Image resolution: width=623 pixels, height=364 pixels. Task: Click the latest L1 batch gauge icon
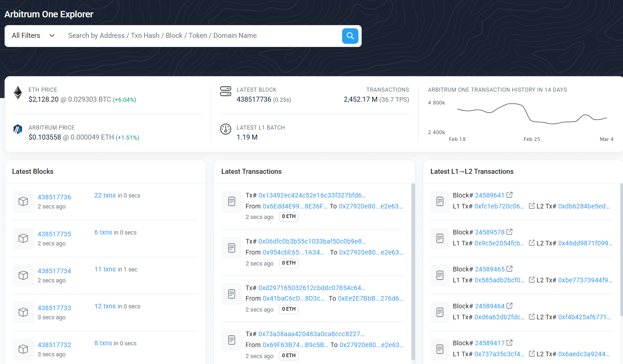[225, 129]
